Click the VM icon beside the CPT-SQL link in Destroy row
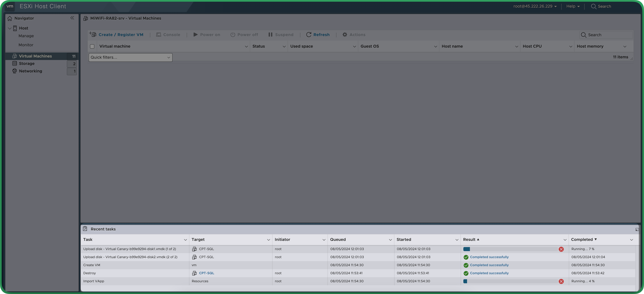 [194, 273]
